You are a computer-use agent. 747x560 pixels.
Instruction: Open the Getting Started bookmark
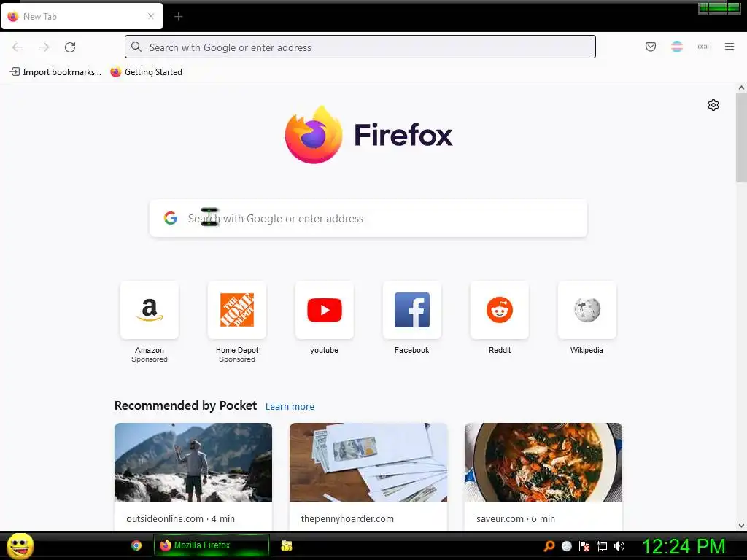click(x=146, y=72)
